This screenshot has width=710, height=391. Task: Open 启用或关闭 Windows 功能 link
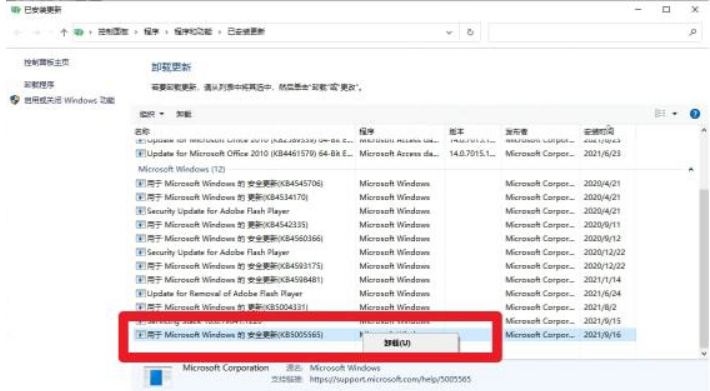69,100
